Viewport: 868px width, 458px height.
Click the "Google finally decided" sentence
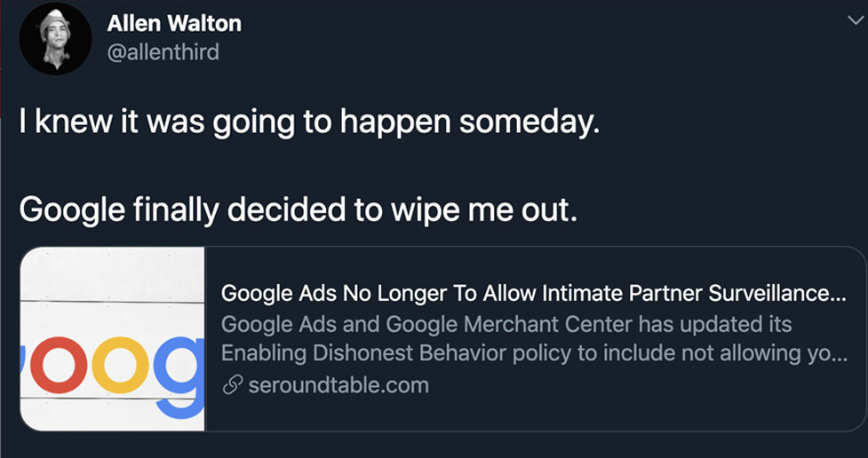[298, 209]
